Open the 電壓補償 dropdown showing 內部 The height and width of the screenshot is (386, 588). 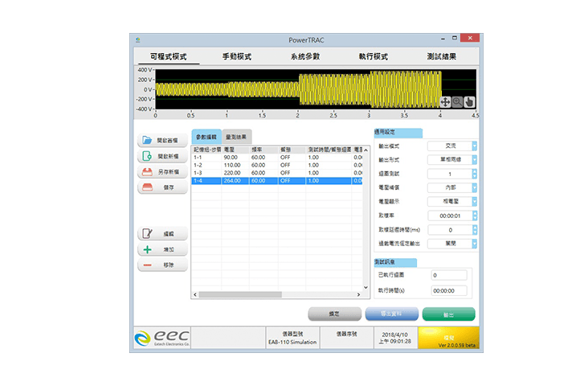[x=475, y=187]
